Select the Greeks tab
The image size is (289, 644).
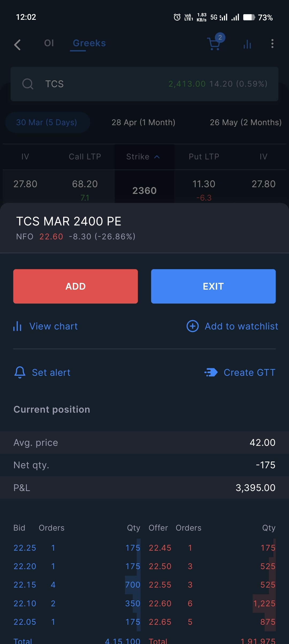point(89,43)
